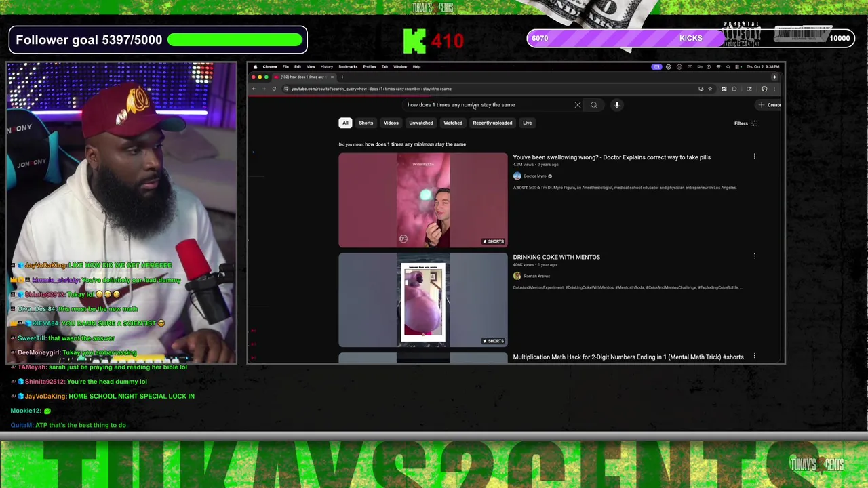868x488 pixels.
Task: Select the Videos filter chip
Action: [391, 123]
